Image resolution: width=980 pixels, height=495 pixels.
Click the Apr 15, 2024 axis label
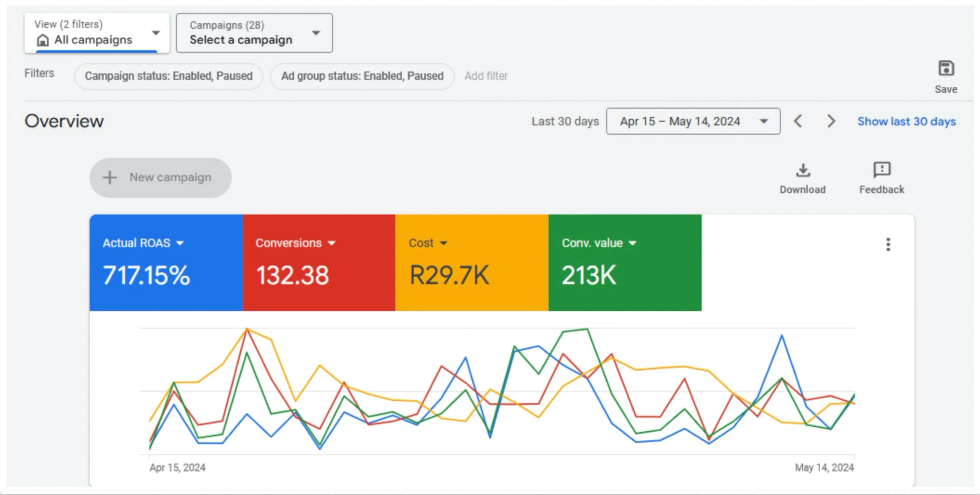pos(178,468)
